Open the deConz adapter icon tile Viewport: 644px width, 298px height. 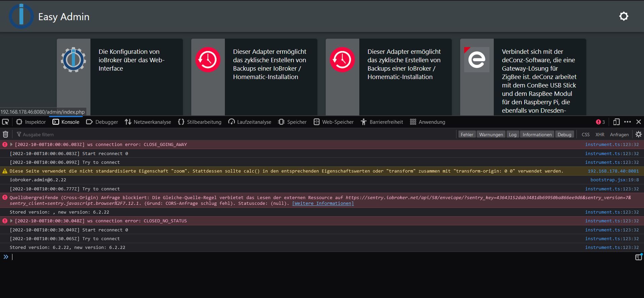pyautogui.click(x=477, y=60)
